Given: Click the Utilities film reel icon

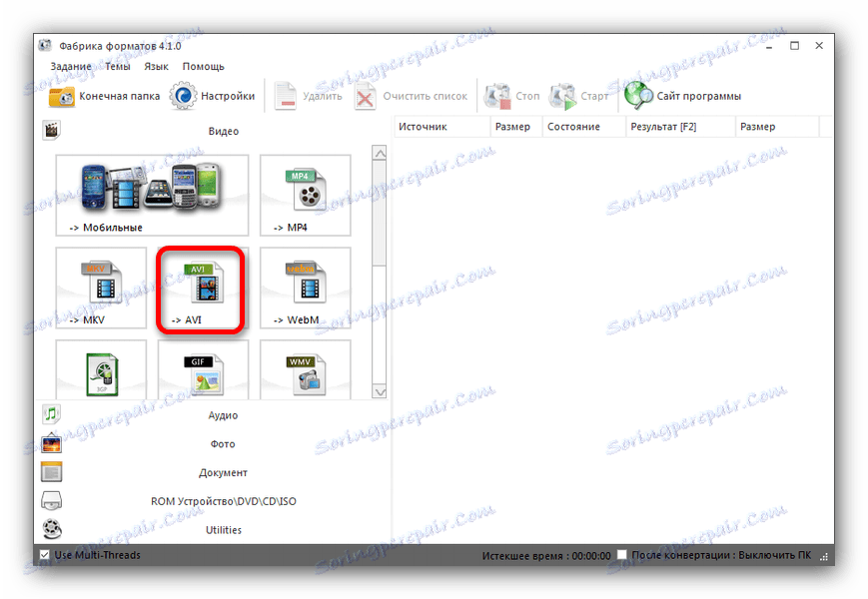Looking at the screenshot, I should 52,529.
